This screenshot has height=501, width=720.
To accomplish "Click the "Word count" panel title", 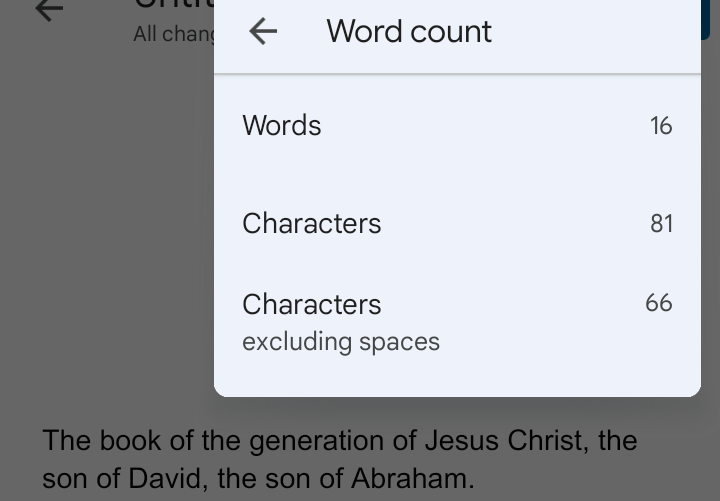I will [x=408, y=32].
